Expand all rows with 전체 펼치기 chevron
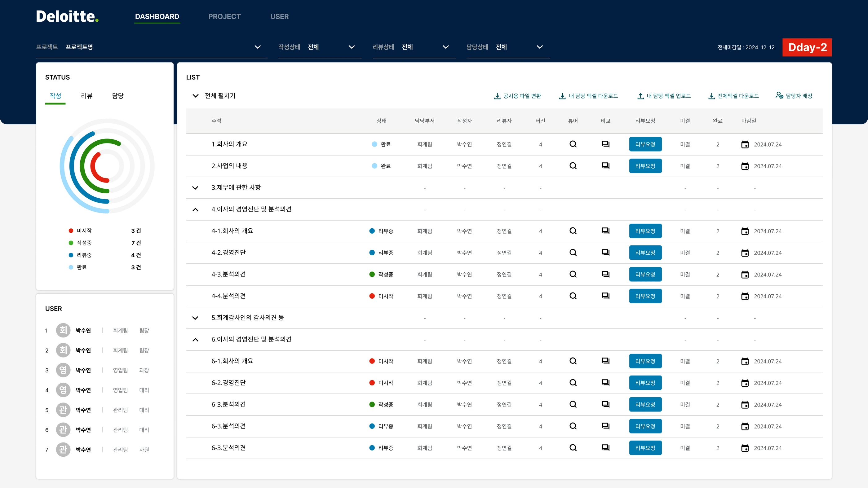This screenshot has height=488, width=868. tap(195, 96)
